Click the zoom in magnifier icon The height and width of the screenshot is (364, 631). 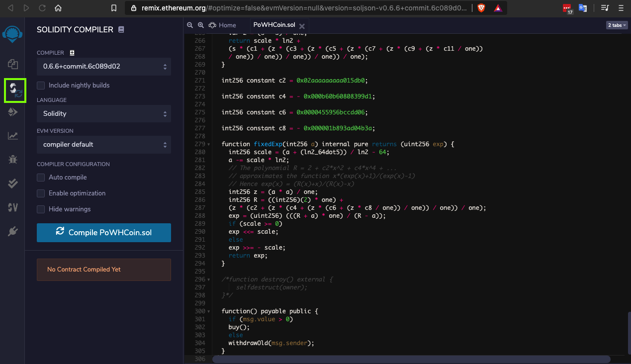201,25
